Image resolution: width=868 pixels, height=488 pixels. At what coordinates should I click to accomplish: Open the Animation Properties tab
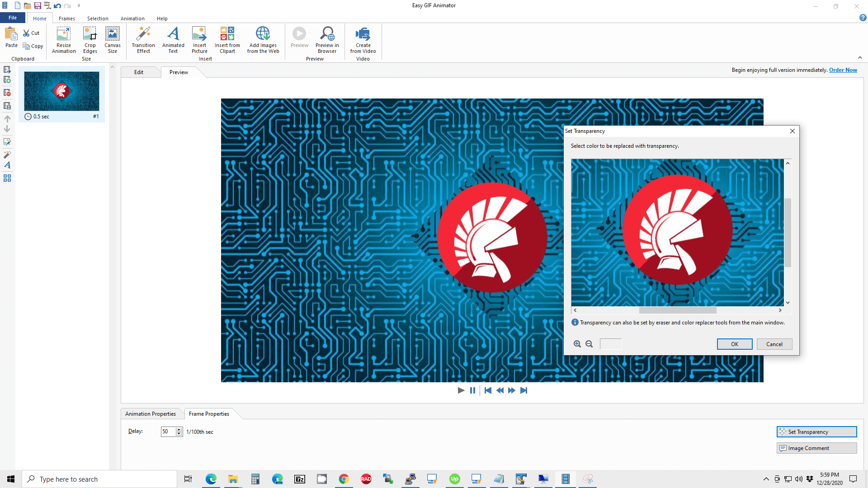coord(151,414)
